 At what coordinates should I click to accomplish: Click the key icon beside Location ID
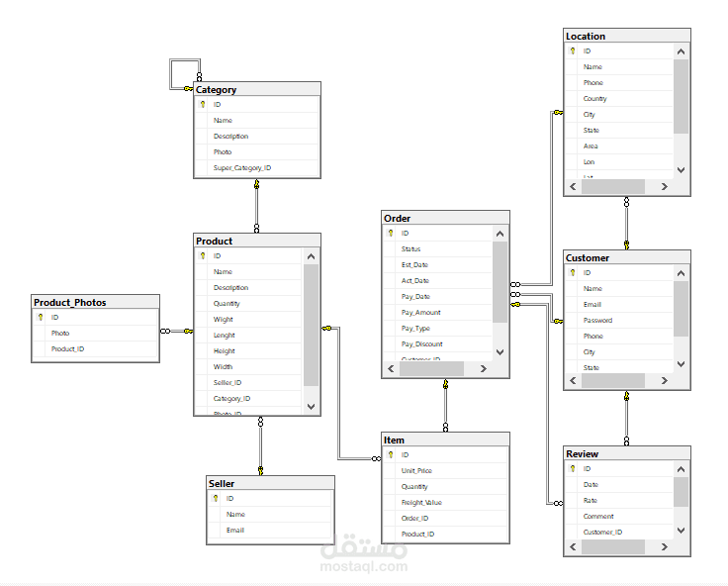573,50
